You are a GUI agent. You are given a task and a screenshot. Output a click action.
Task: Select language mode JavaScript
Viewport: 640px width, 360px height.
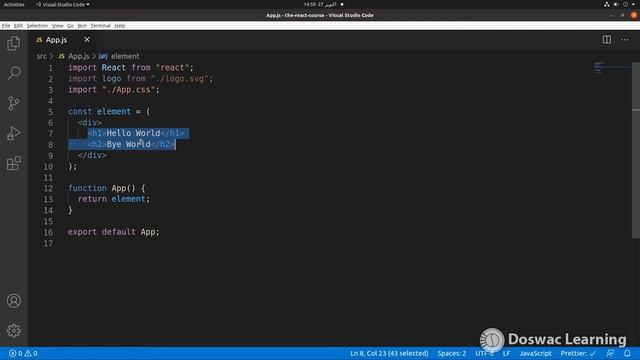(535, 353)
